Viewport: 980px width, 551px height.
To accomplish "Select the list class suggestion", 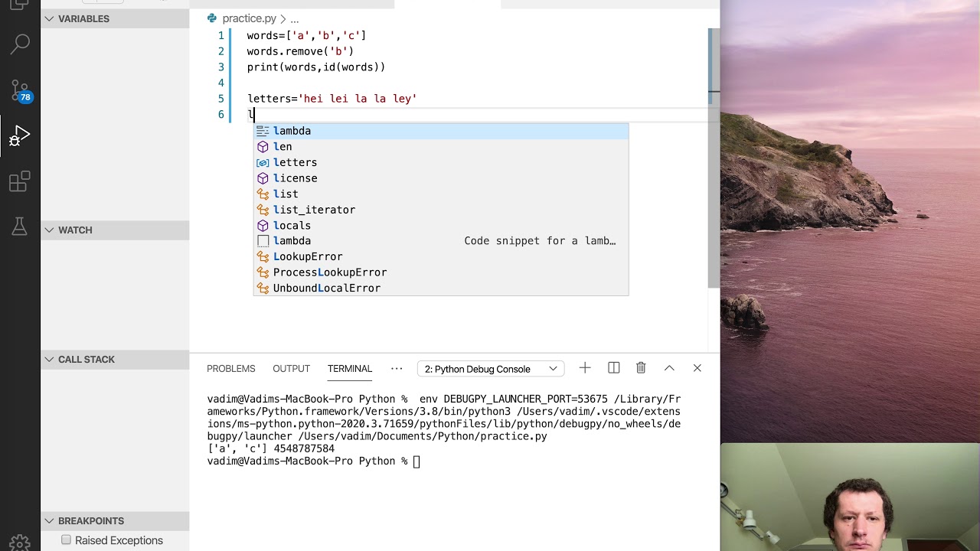I will [441, 194].
